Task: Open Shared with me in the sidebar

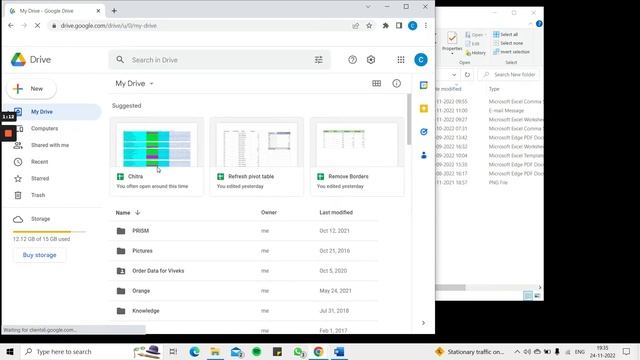Action: [x=50, y=145]
